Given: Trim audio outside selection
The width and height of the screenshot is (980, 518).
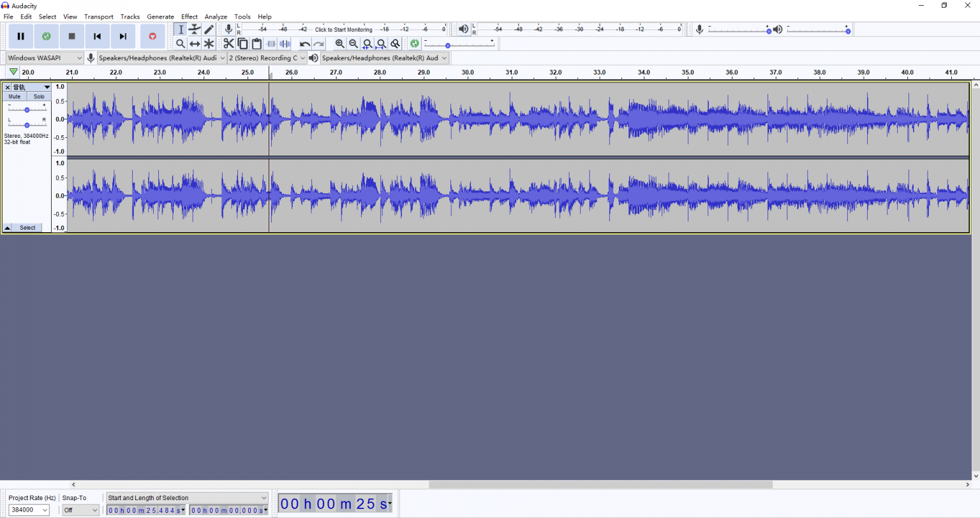Looking at the screenshot, I should (271, 43).
